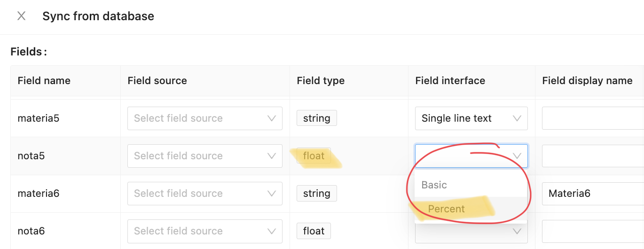Click the Field interface column header
Viewport: 644px width, 249px height.
[x=450, y=81]
